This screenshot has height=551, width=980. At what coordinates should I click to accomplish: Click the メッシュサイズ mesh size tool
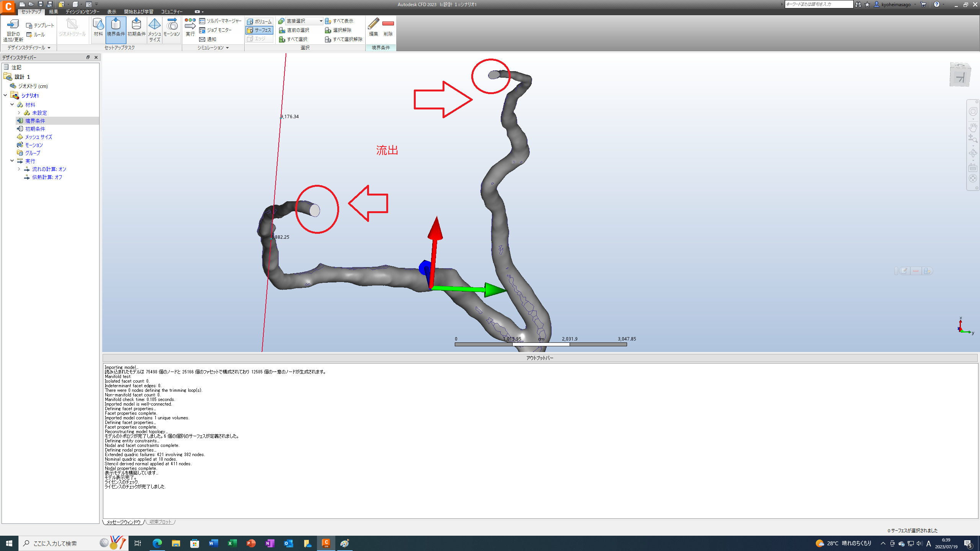(155, 30)
